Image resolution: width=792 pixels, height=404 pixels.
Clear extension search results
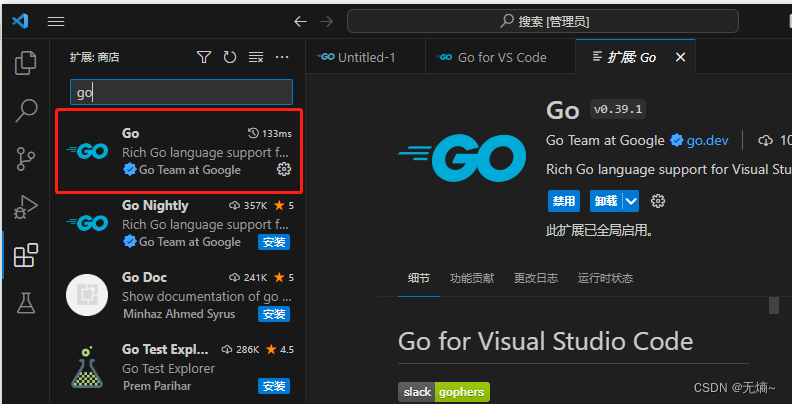[x=256, y=58]
